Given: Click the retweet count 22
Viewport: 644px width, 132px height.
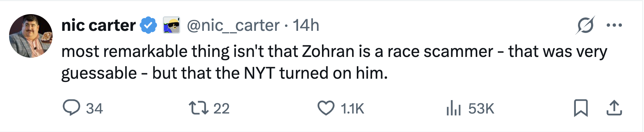Looking at the screenshot, I should click(x=222, y=108).
